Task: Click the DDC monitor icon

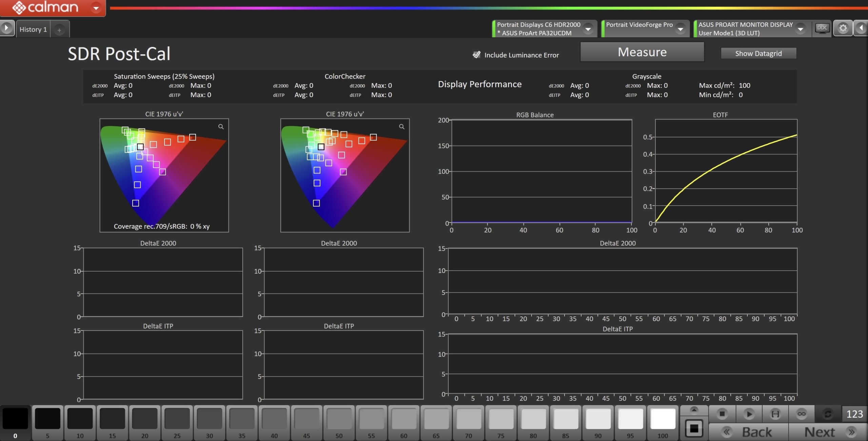Action: click(x=822, y=28)
